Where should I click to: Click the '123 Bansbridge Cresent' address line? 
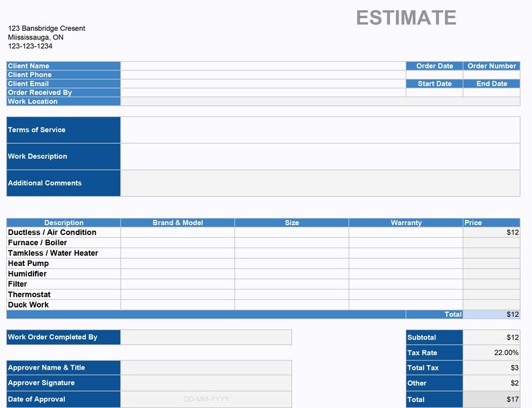46,29
